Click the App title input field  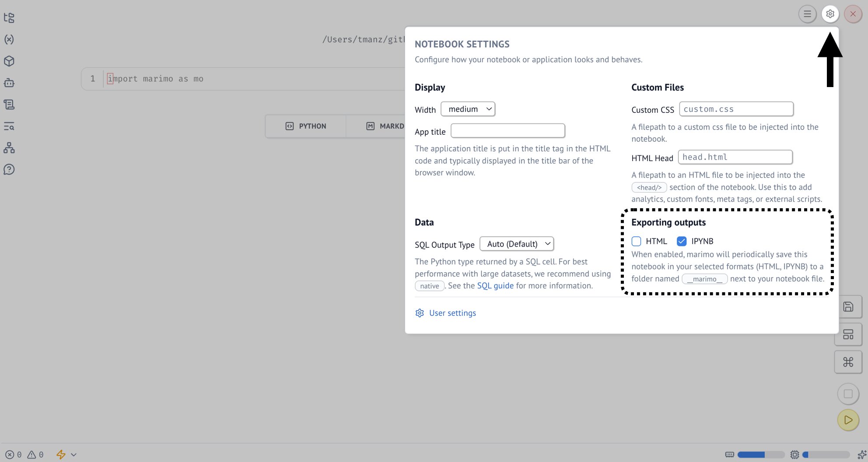(x=507, y=131)
